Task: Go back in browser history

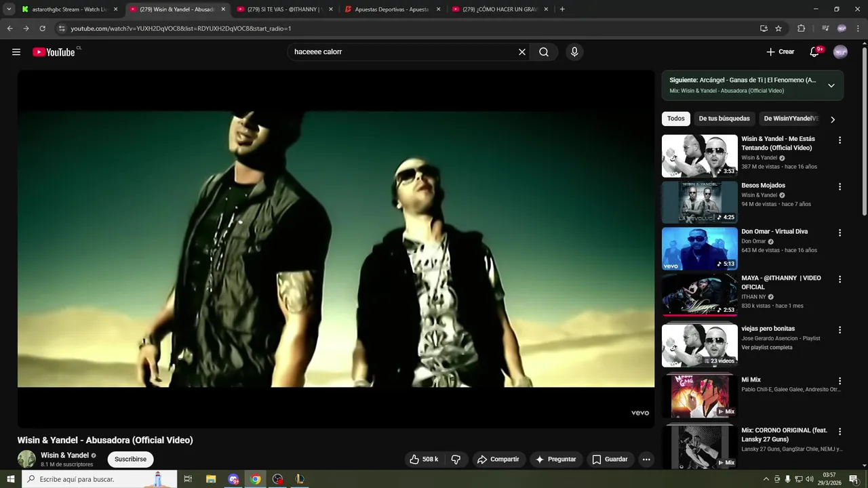Action: point(9,28)
